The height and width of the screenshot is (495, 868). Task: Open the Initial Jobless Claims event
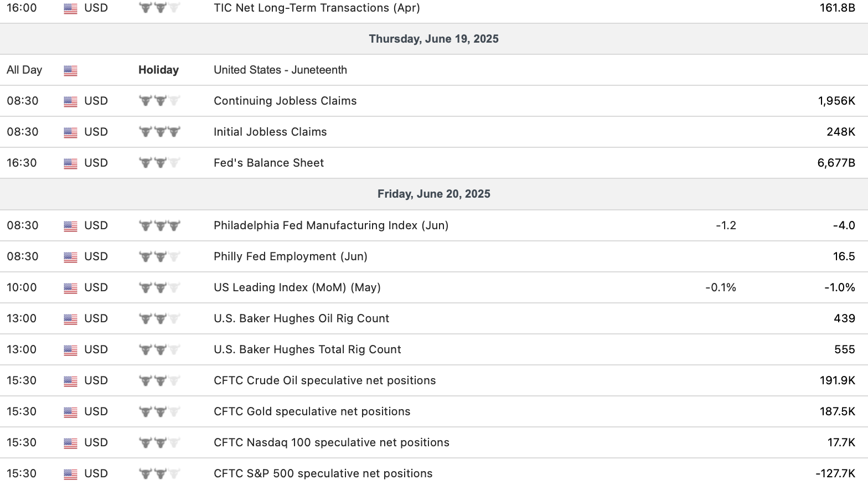point(270,132)
